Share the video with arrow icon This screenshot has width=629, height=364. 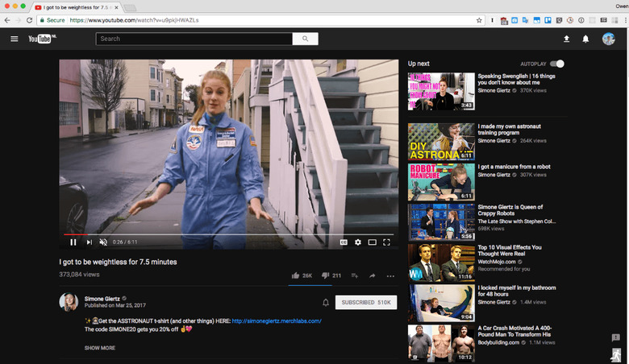coord(373,275)
